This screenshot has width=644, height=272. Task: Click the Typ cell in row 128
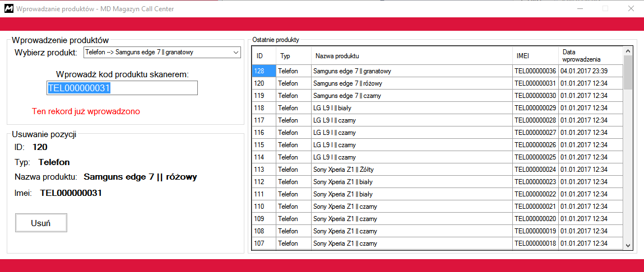293,71
